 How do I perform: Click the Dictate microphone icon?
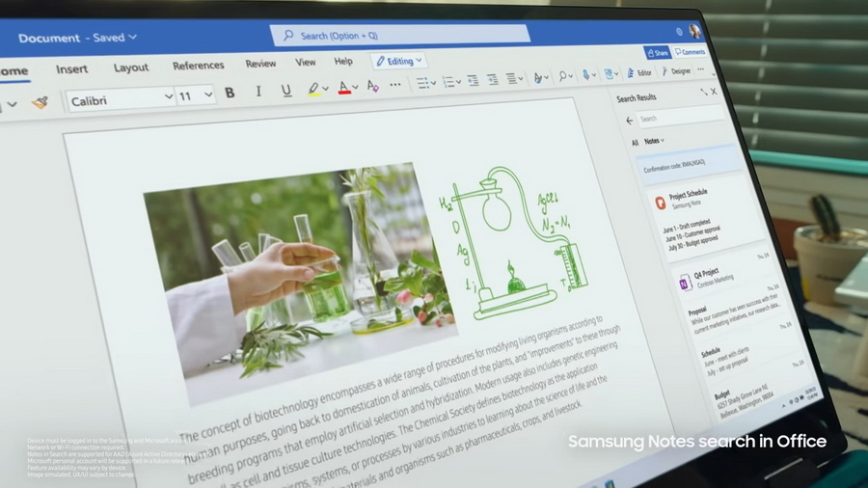tap(585, 75)
